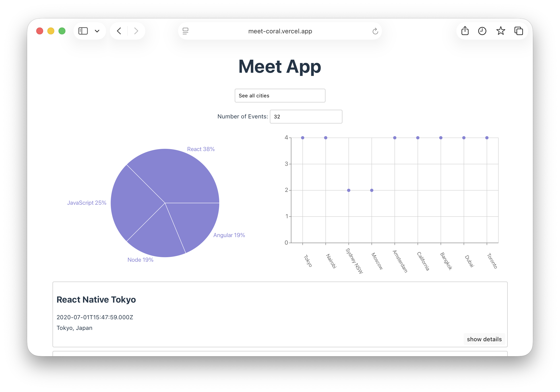Focus the Number of Events input
The image size is (560, 392).
(x=306, y=116)
